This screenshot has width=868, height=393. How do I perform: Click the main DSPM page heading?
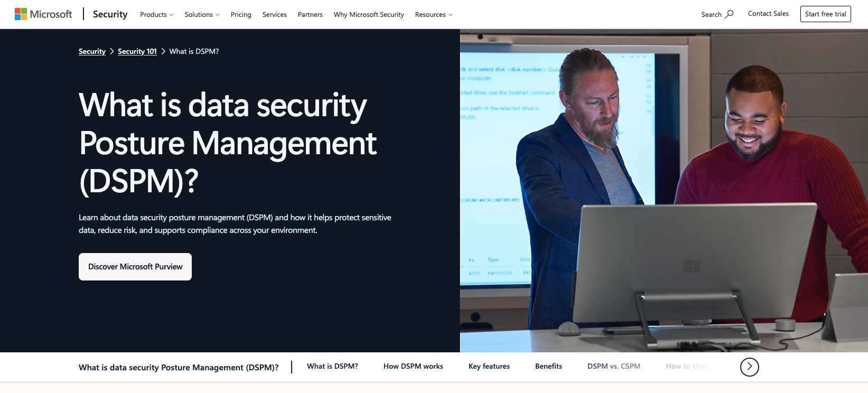click(228, 143)
